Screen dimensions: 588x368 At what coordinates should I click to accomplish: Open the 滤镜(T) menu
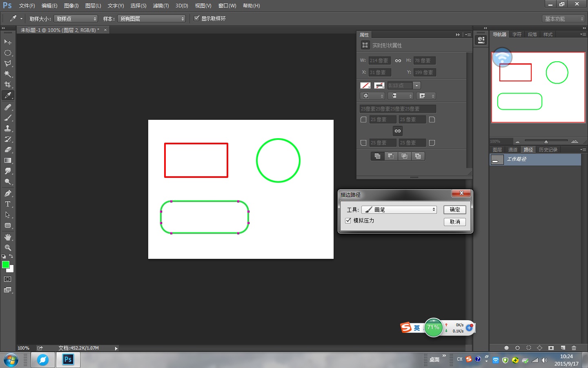[161, 6]
